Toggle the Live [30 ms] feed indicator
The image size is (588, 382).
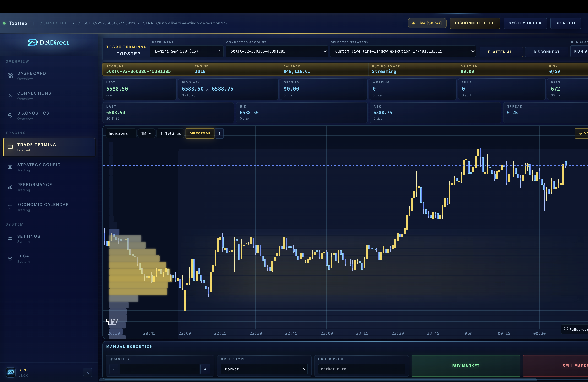[x=427, y=23]
